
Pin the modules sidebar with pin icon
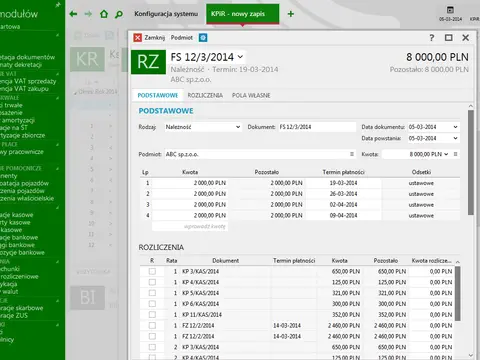click(58, 5)
